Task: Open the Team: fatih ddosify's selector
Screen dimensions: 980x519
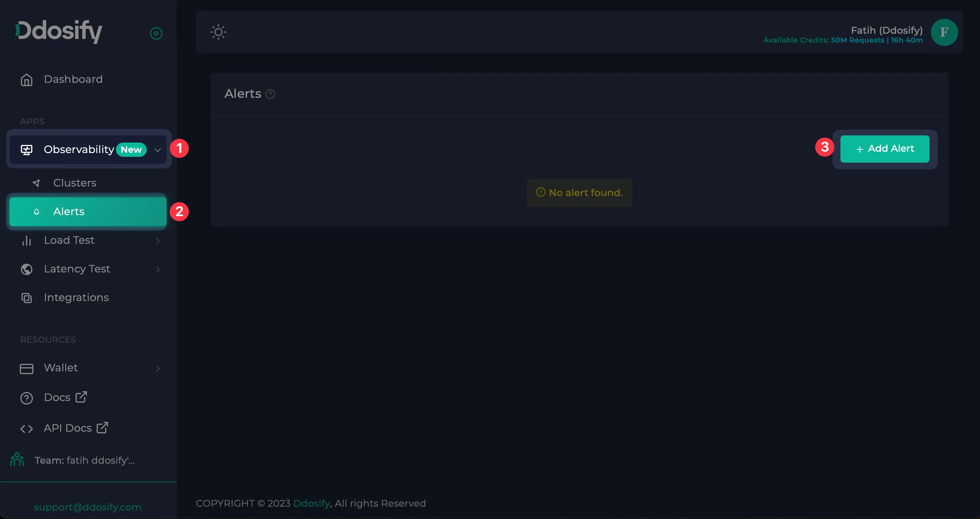Action: tap(85, 460)
